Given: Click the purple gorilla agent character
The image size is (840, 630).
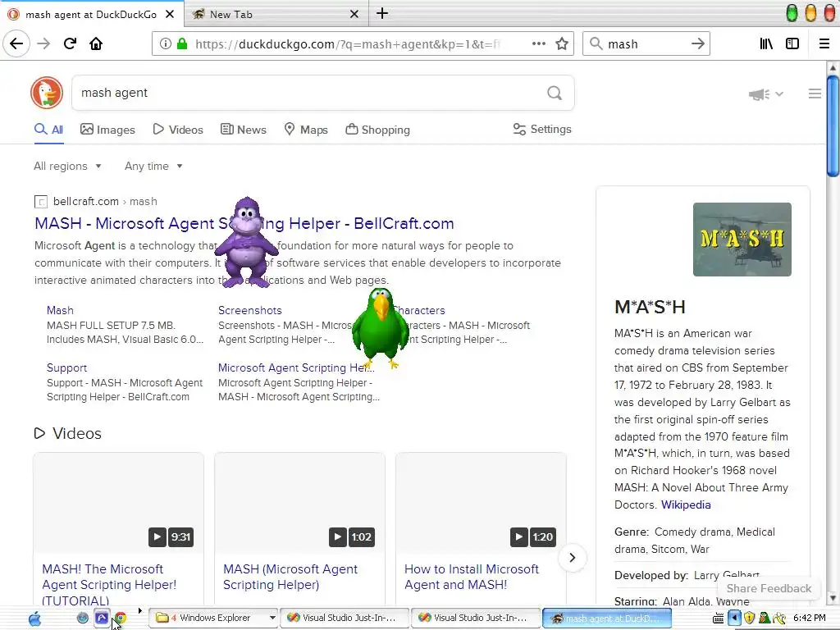Looking at the screenshot, I should pyautogui.click(x=246, y=242).
